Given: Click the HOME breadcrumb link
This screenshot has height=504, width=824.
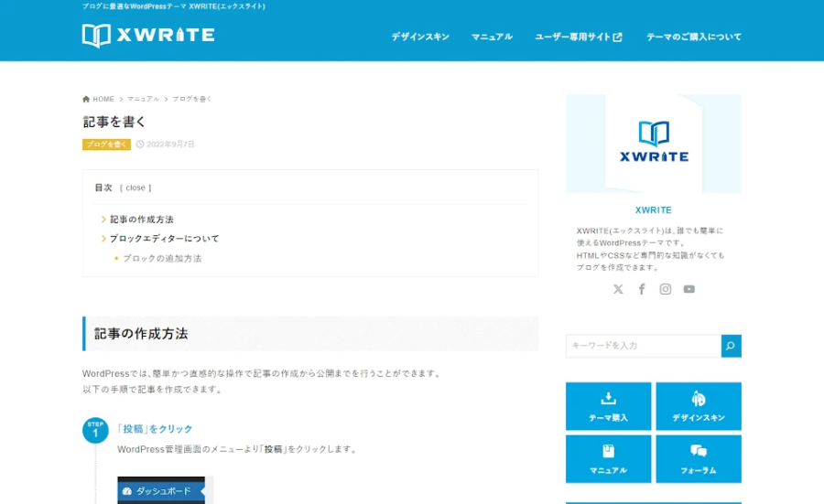Looking at the screenshot, I should [x=103, y=99].
